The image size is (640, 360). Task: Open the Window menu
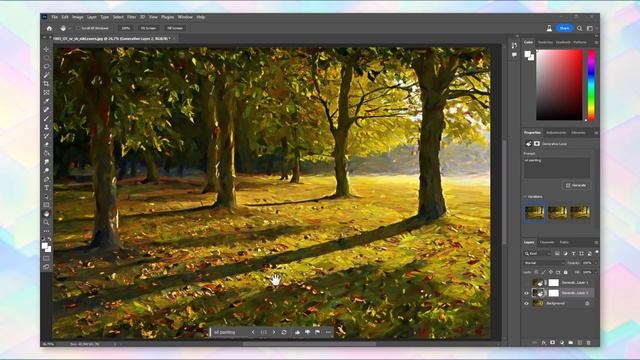pyautogui.click(x=185, y=17)
